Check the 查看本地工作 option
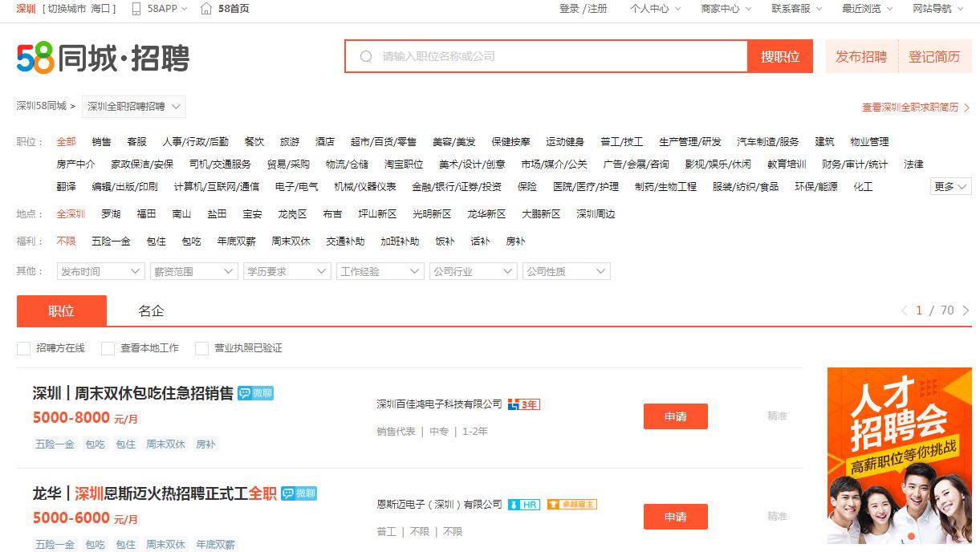This screenshot has height=552, width=980. tap(108, 348)
